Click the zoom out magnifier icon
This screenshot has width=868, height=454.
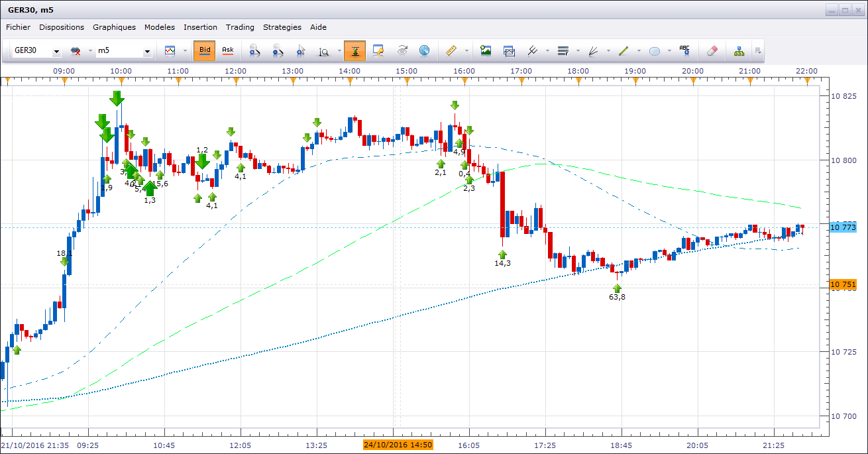[278, 51]
